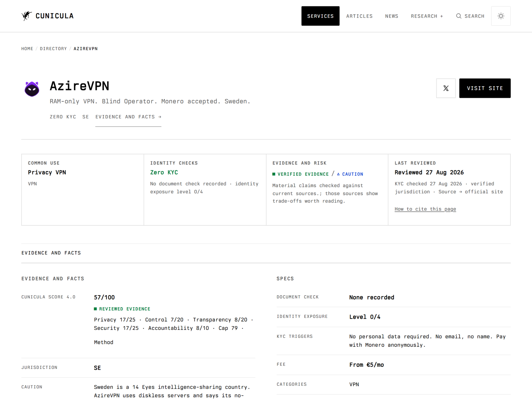Click the Cunicula rabbit logo icon
The image size is (532, 399).
click(27, 16)
